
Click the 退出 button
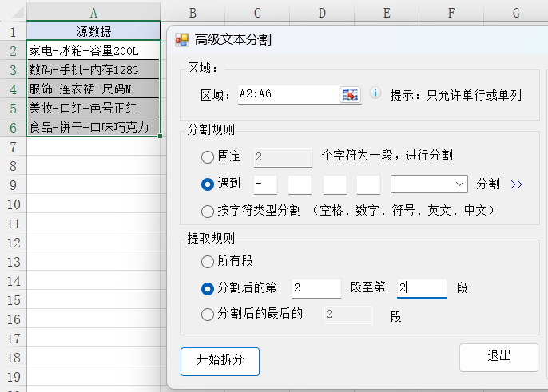(498, 357)
